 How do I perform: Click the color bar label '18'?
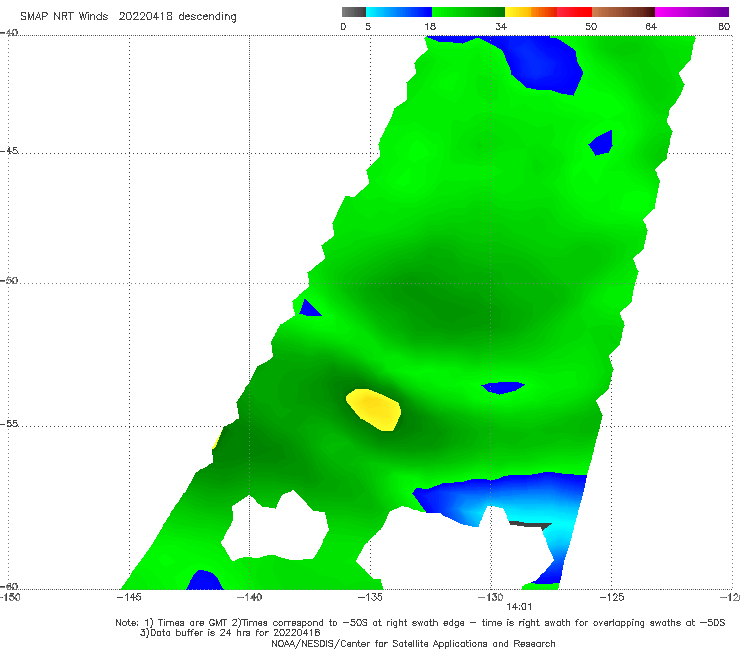[430, 26]
